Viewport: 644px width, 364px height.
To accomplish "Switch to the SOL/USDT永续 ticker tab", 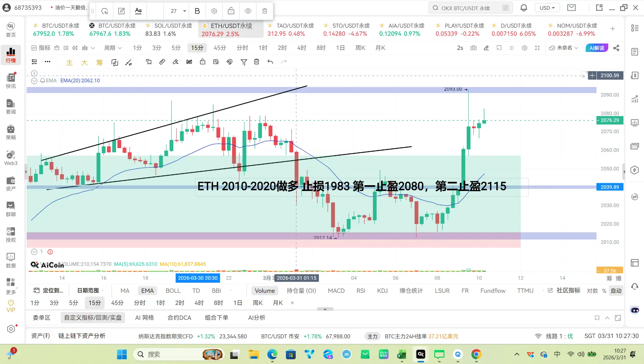I will pyautogui.click(x=169, y=30).
